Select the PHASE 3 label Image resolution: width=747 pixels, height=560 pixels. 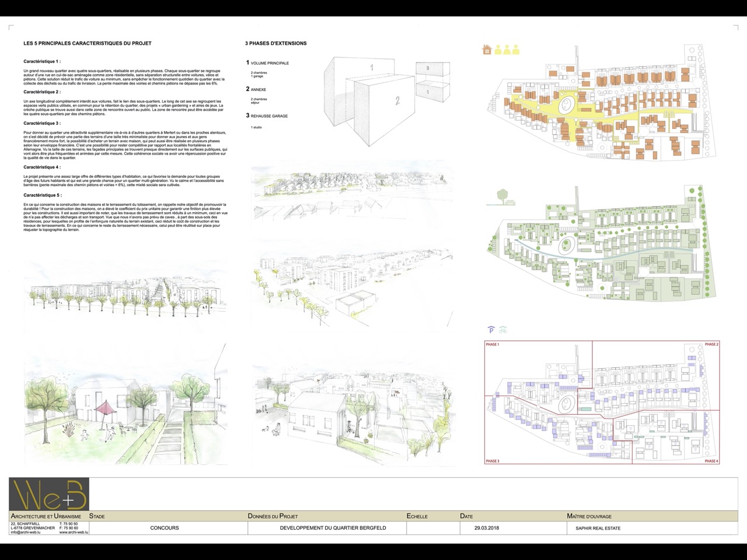(493, 461)
